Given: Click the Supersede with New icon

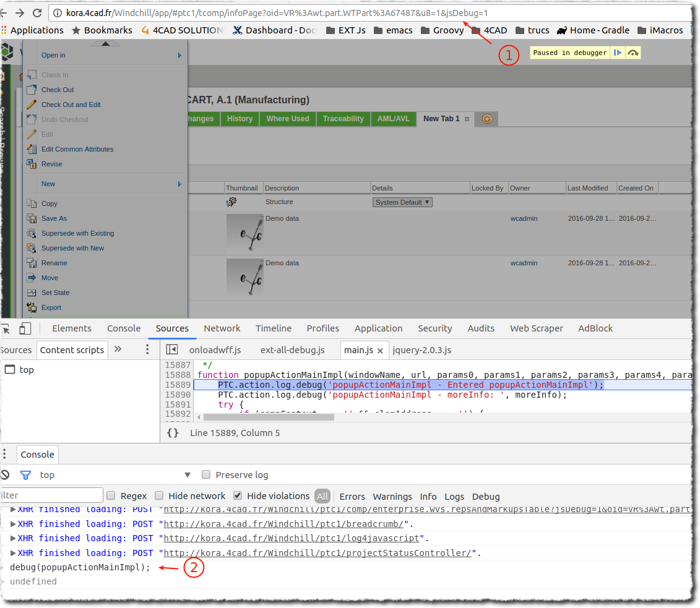Looking at the screenshot, I should [x=31, y=248].
